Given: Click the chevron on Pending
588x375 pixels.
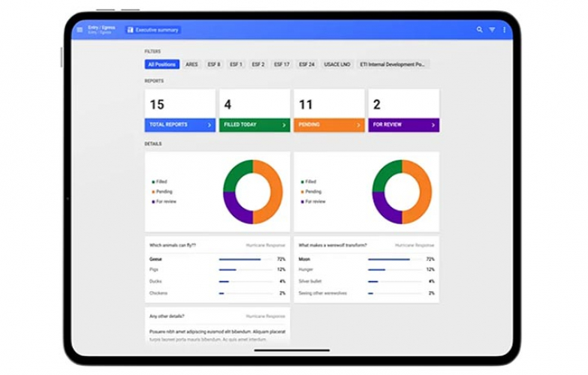Looking at the screenshot, I should point(358,125).
